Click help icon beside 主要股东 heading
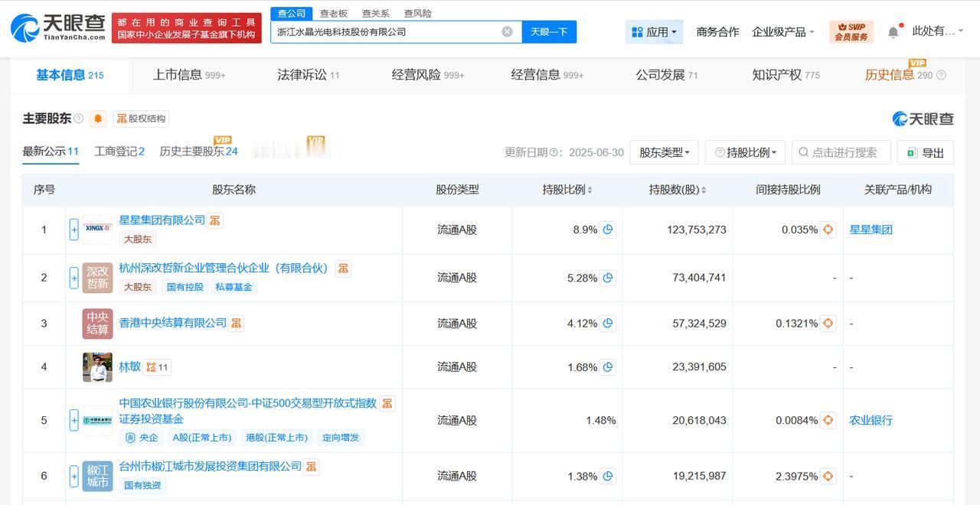The width and height of the screenshot is (980, 505). pos(79,119)
